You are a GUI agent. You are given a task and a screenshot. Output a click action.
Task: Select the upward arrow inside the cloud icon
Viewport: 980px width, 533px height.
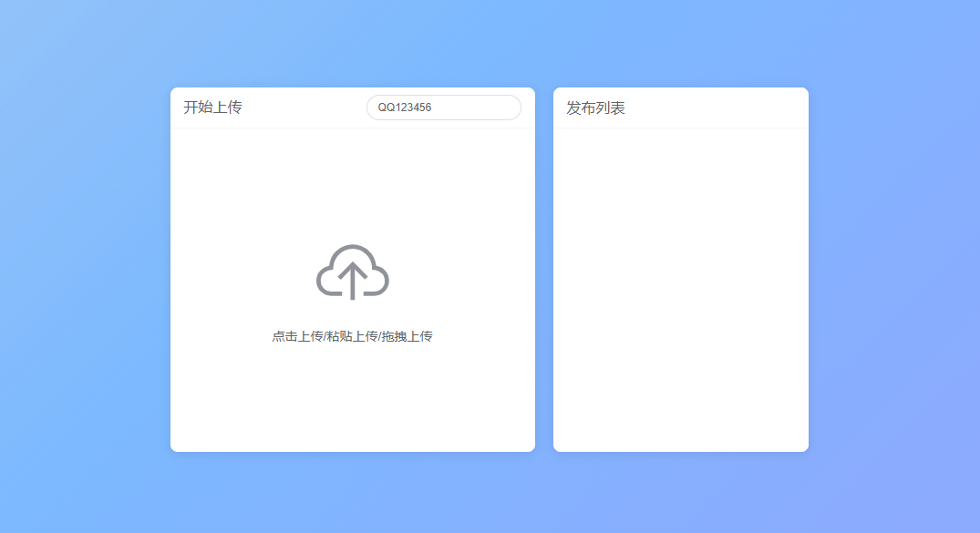353,278
